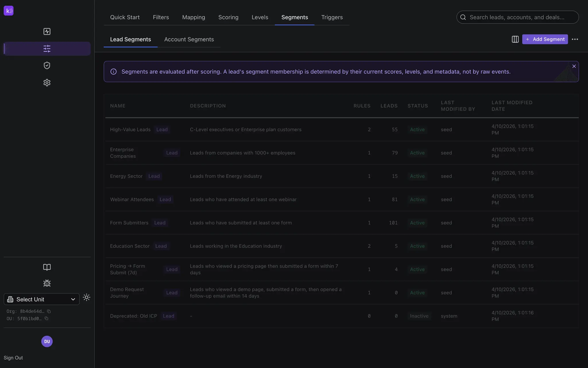This screenshot has height=368, width=588.
Task: Open the documentation book icon
Action: (x=47, y=267)
